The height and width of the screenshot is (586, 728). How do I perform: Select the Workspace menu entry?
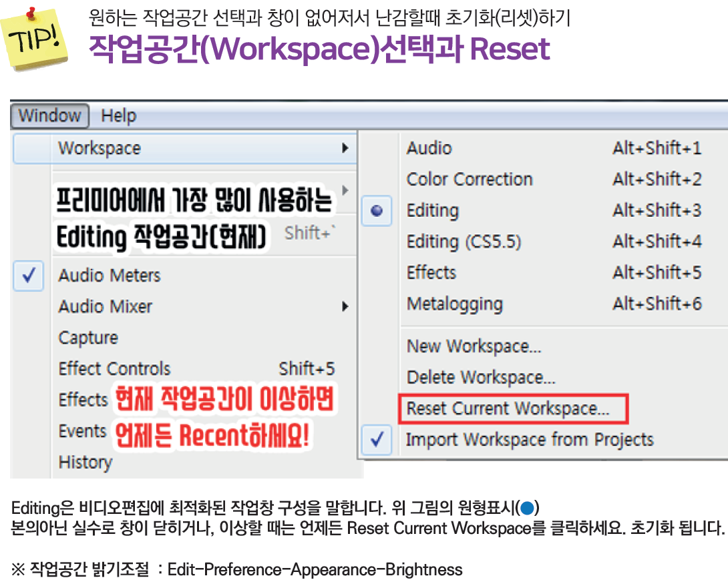pyautogui.click(x=185, y=148)
